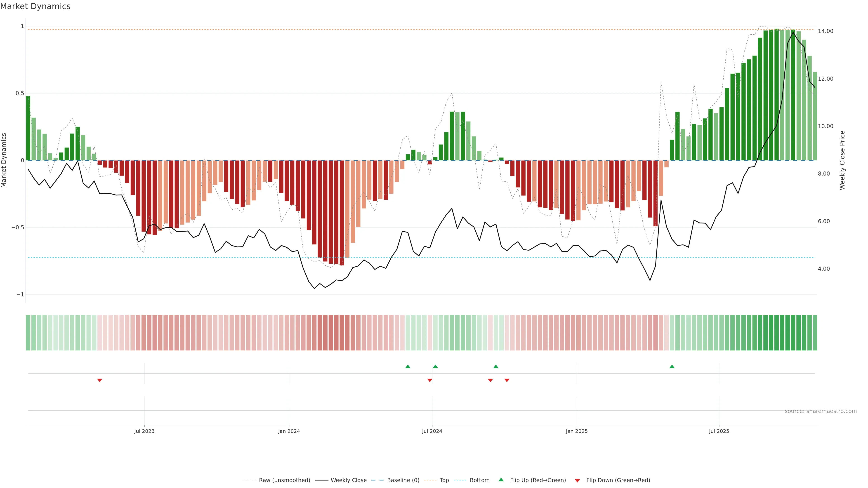Click the leftmost red flip-down triangle marker
Screen dimensions: 868x488
coord(100,380)
